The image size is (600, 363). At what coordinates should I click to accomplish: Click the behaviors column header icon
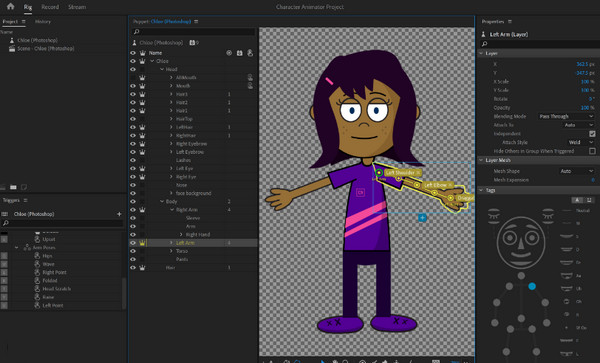tap(240, 53)
